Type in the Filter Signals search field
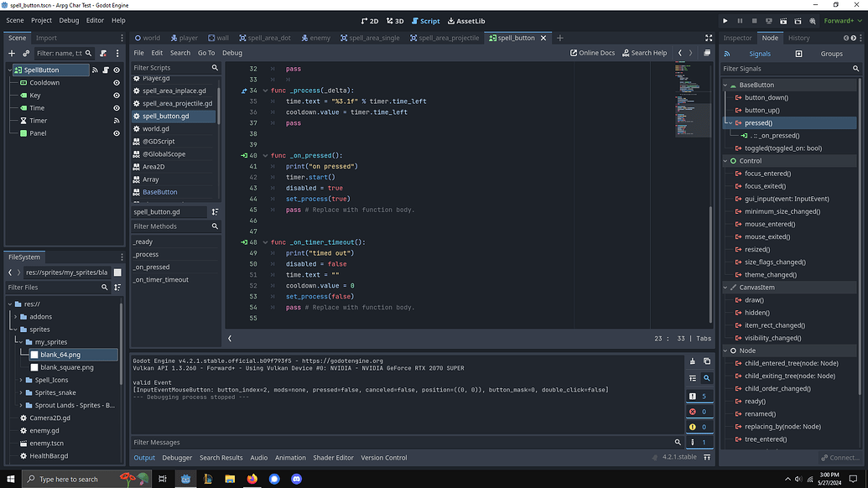 tap(788, 68)
